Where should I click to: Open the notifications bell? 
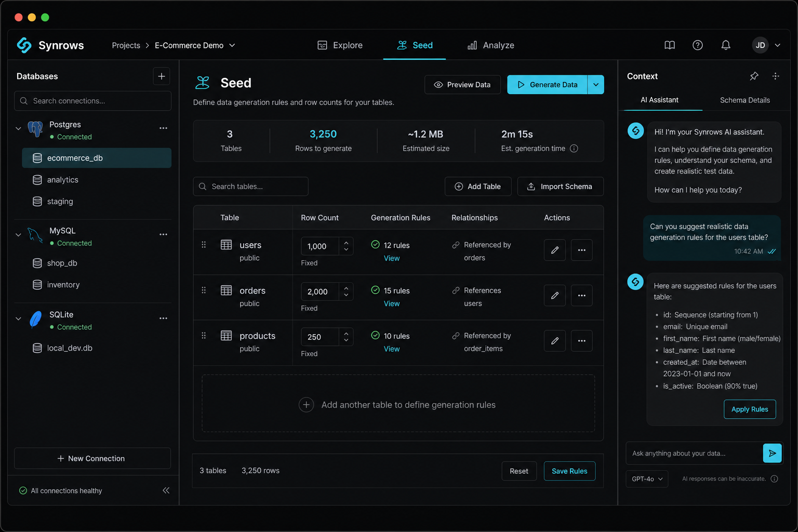pos(726,45)
